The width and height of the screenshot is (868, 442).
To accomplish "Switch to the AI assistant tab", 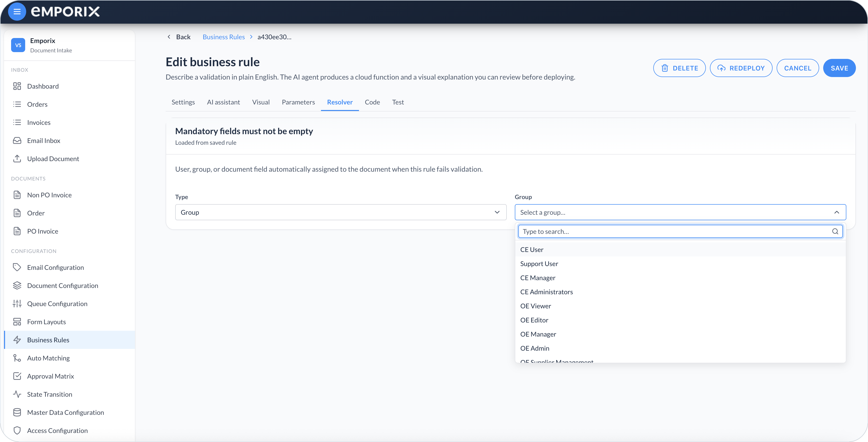I will click(223, 102).
